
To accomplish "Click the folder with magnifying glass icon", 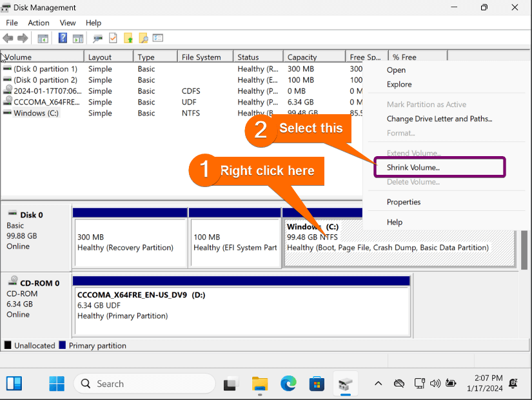I will (144, 38).
